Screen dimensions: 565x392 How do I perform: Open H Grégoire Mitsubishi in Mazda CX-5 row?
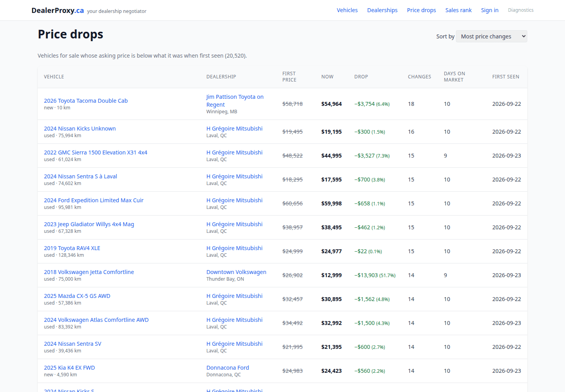coord(234,296)
